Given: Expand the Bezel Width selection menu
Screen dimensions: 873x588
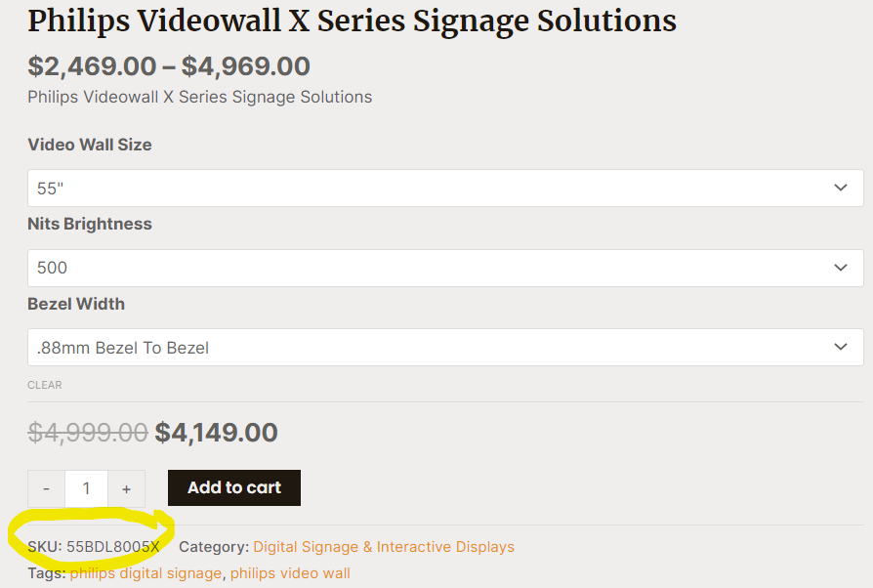Looking at the screenshot, I should [x=445, y=347].
